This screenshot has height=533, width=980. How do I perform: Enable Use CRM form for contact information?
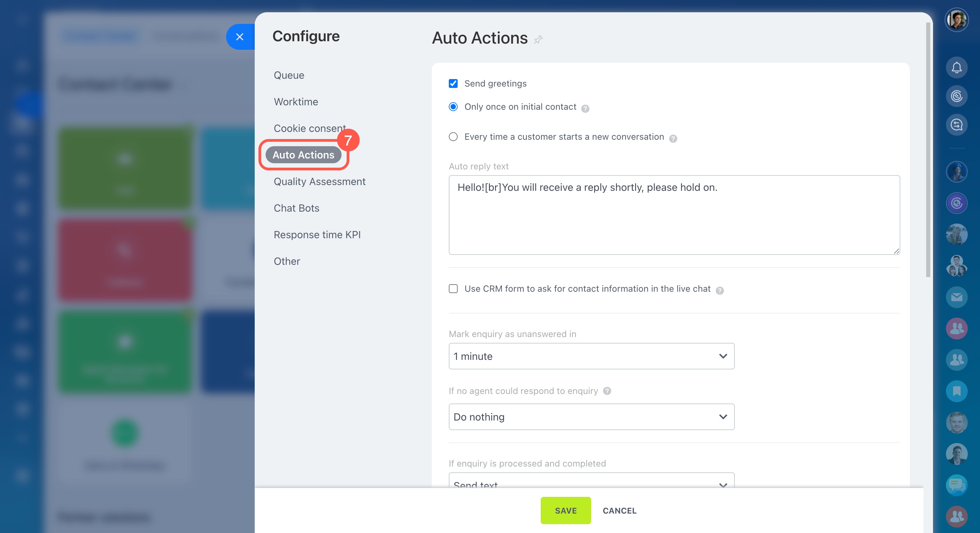(x=453, y=289)
